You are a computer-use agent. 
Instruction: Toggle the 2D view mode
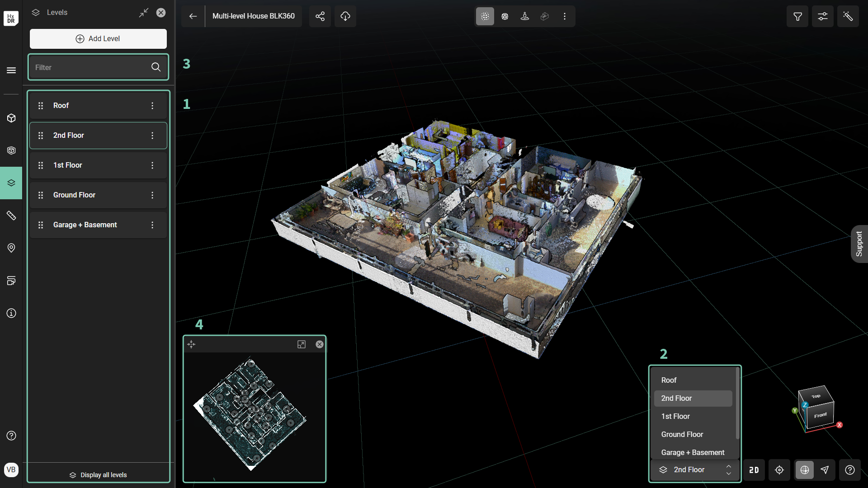[754, 470]
